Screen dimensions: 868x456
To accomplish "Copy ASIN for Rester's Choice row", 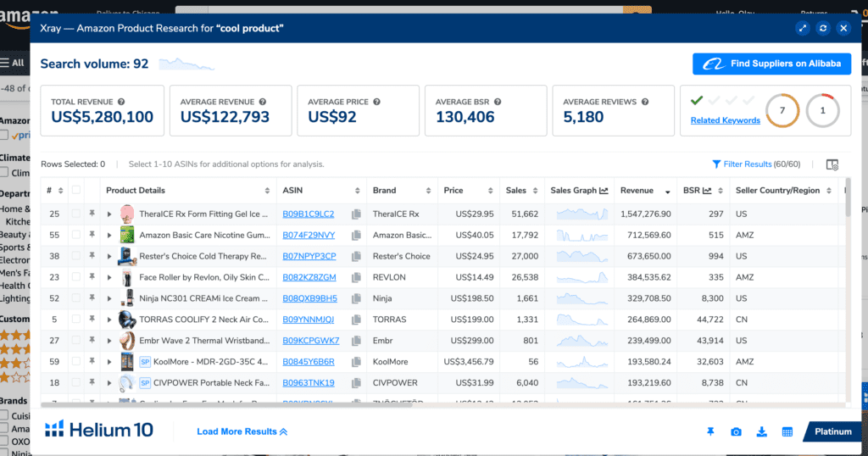I will pyautogui.click(x=357, y=256).
